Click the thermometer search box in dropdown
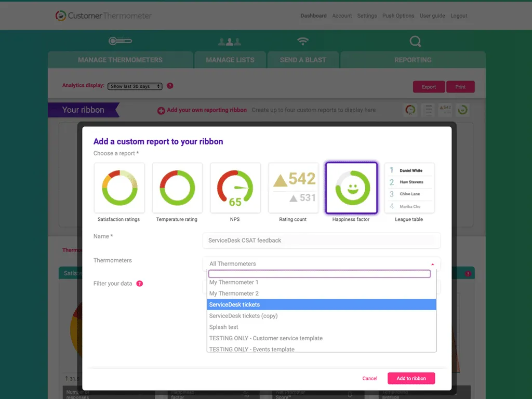Screen dimensions: 532x399 320,274
